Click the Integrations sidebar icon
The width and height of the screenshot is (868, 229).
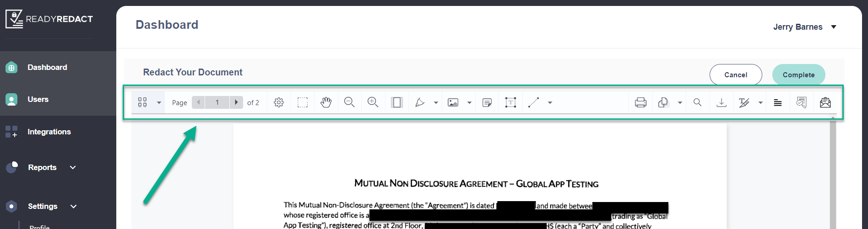pyautogui.click(x=11, y=132)
